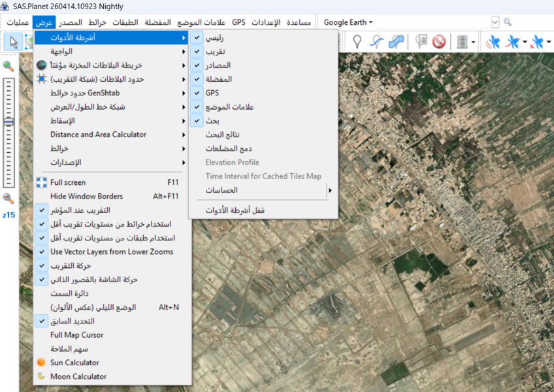Click the add placemark pin icon

point(357,42)
